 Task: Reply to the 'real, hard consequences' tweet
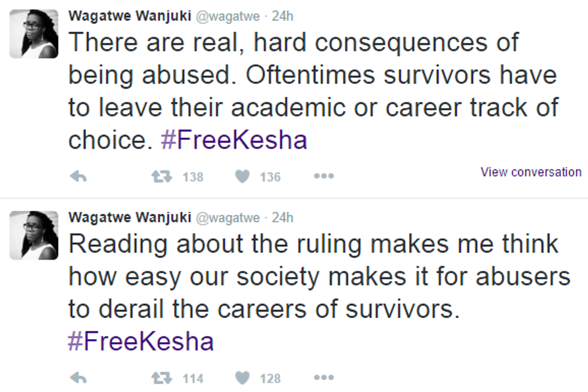coord(79,176)
